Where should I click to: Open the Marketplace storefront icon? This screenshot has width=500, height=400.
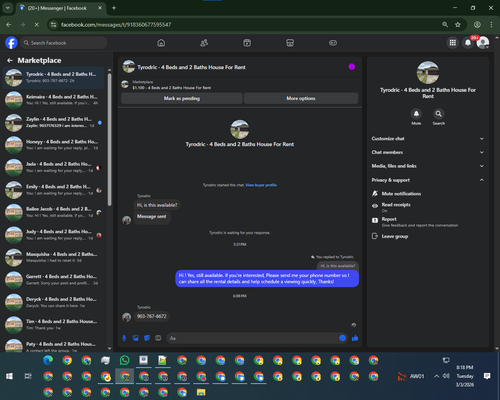click(290, 43)
